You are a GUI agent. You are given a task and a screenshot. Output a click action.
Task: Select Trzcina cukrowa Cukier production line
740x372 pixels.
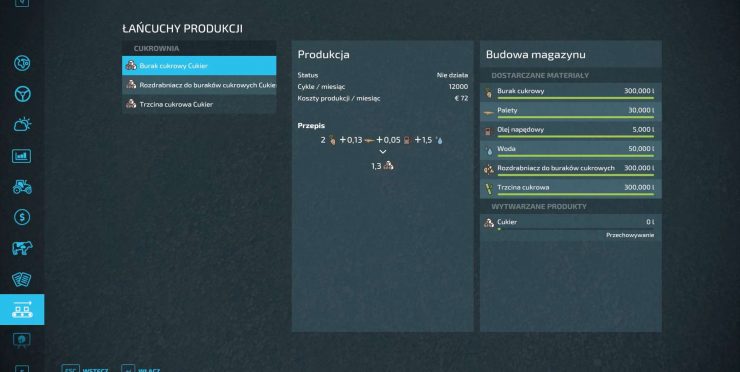(199, 104)
